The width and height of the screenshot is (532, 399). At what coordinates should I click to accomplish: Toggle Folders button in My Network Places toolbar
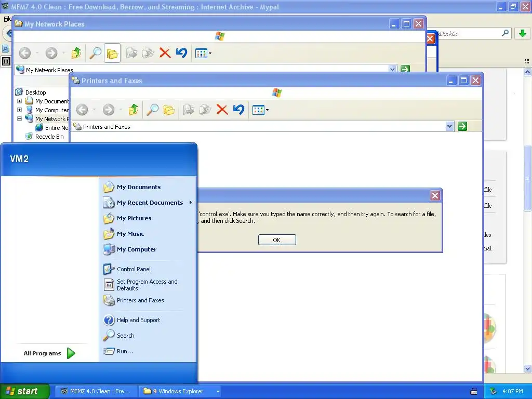pos(112,53)
